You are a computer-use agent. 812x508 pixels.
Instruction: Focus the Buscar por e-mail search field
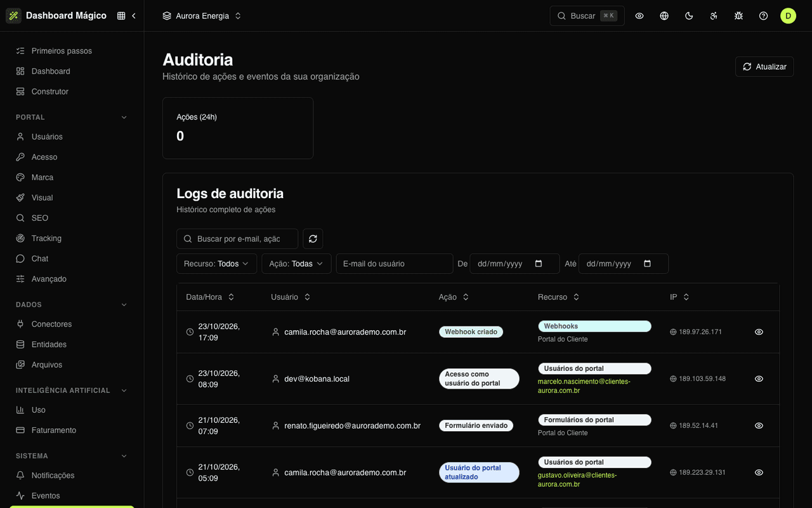click(x=237, y=239)
